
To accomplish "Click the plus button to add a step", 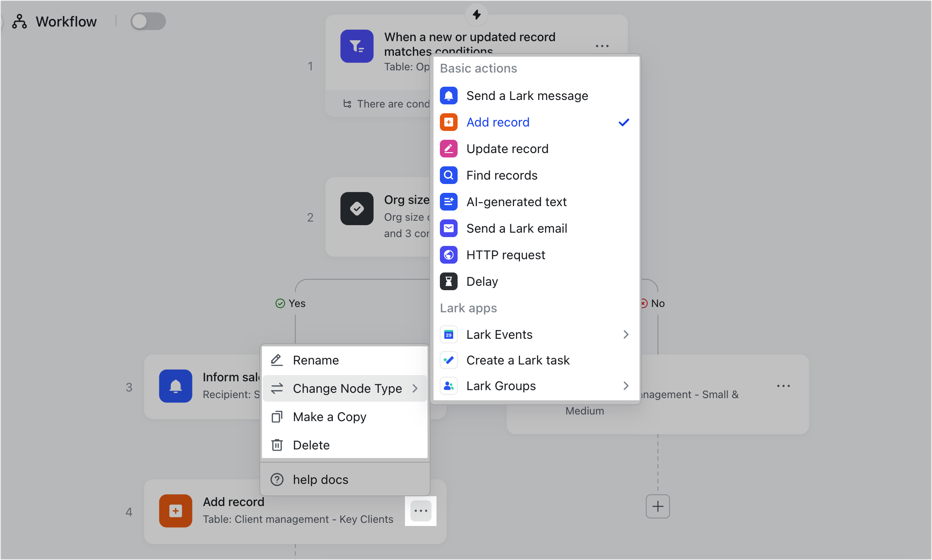I will coord(658,506).
